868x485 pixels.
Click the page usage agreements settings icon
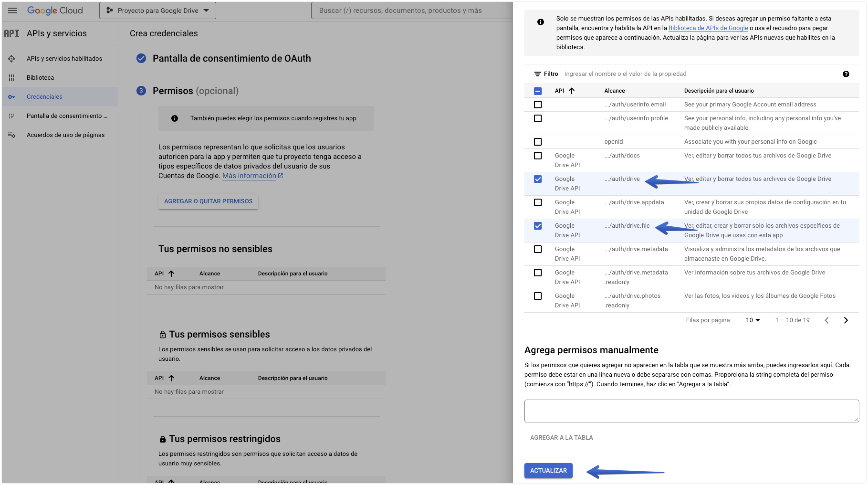(x=11, y=135)
